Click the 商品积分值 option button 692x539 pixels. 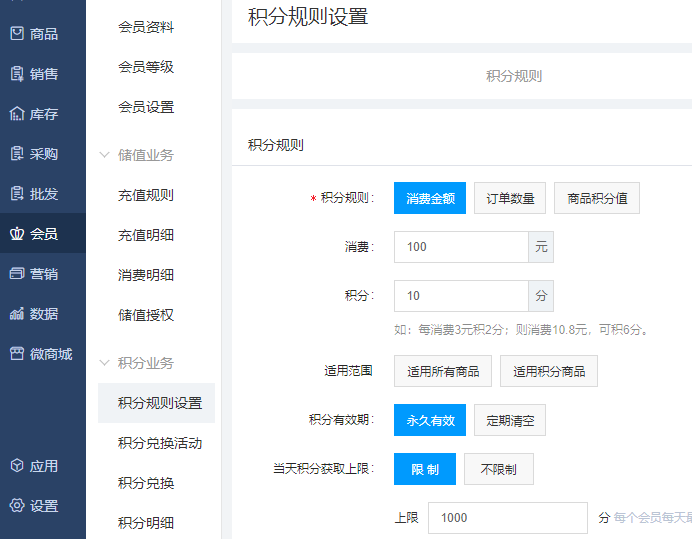click(x=597, y=198)
